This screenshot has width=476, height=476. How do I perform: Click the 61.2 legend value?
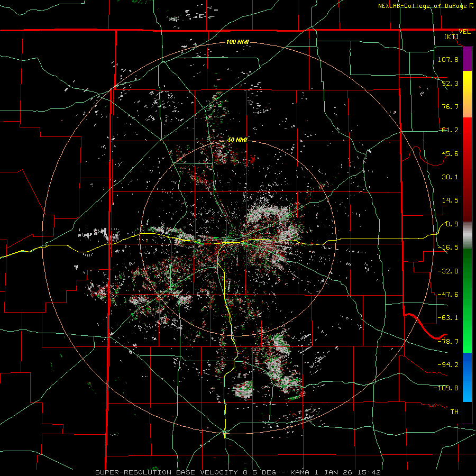450,130
